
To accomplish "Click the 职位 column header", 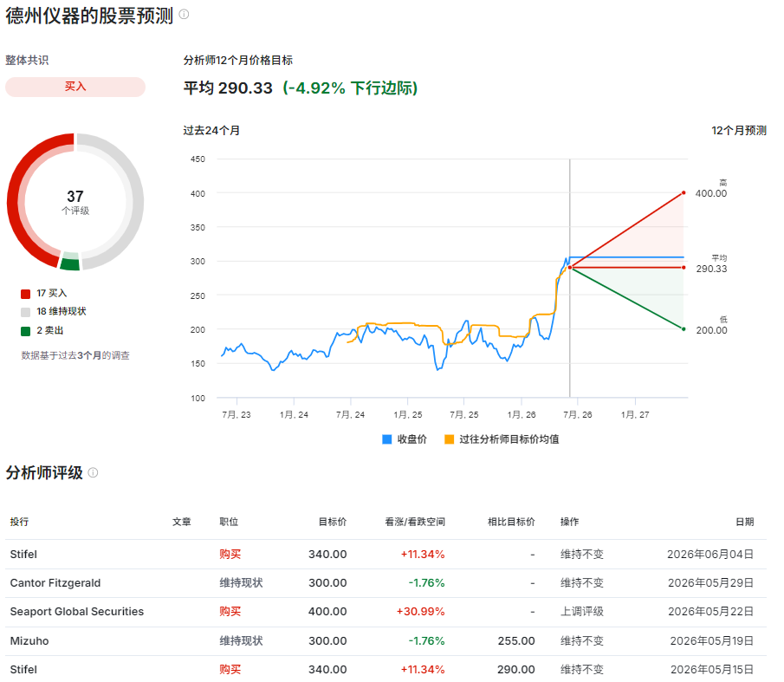I will (229, 522).
